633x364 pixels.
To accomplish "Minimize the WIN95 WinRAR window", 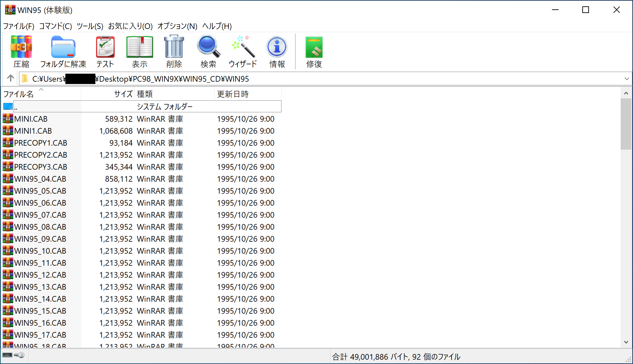I will point(555,10).
